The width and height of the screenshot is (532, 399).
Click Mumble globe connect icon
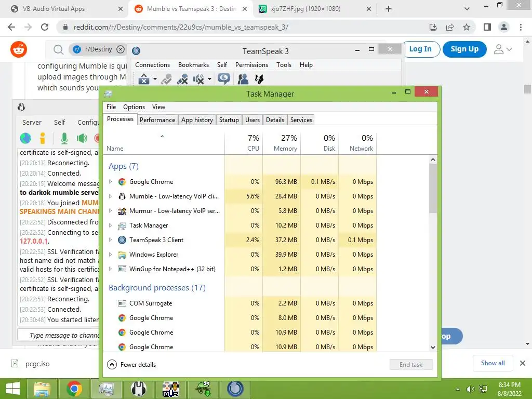click(x=25, y=138)
